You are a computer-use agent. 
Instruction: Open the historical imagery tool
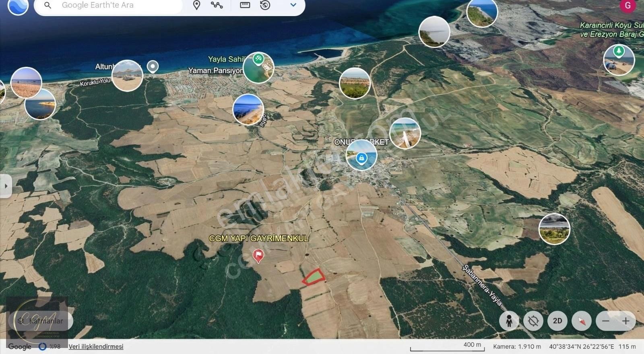[x=265, y=5]
